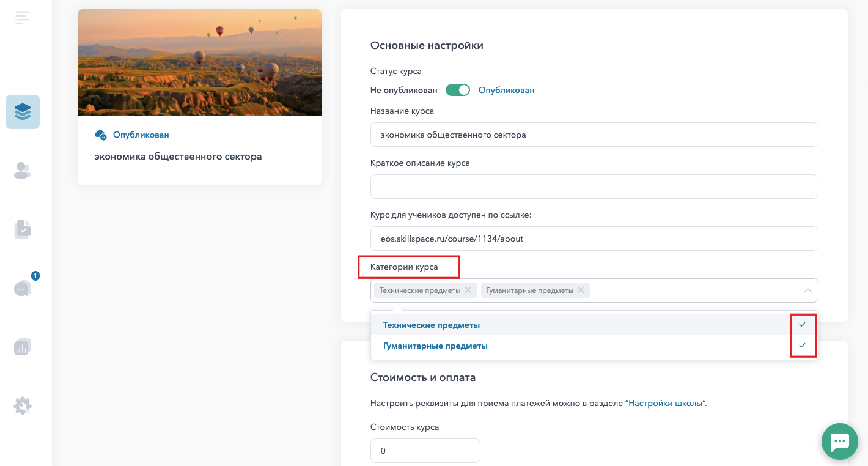Image resolution: width=868 pixels, height=466 pixels.
Task: Open the courses layers sidebar icon
Action: pos(23,112)
